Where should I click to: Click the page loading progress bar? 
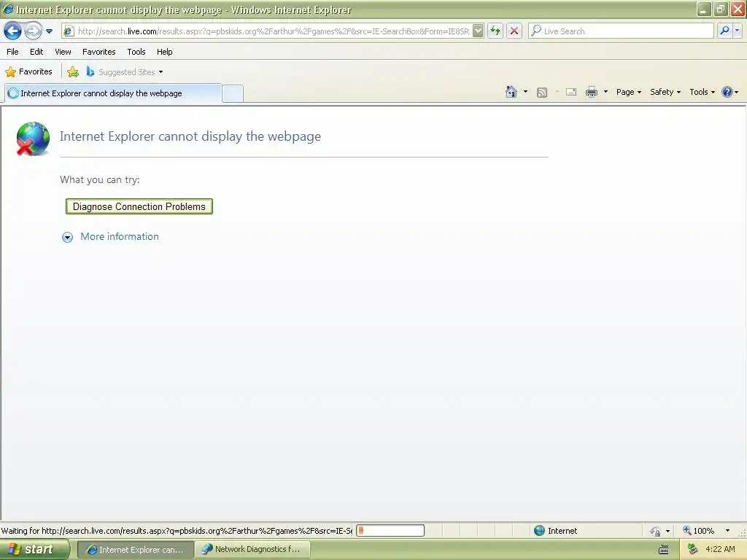pos(390,531)
